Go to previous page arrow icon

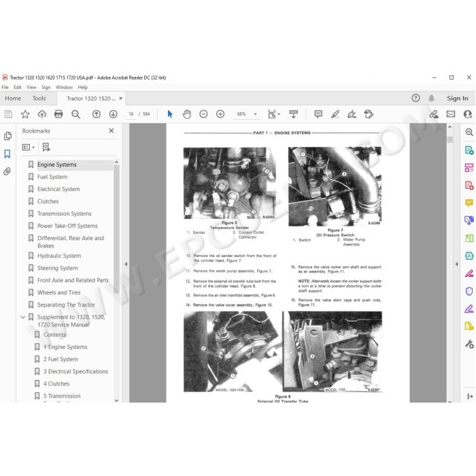[x=97, y=114]
